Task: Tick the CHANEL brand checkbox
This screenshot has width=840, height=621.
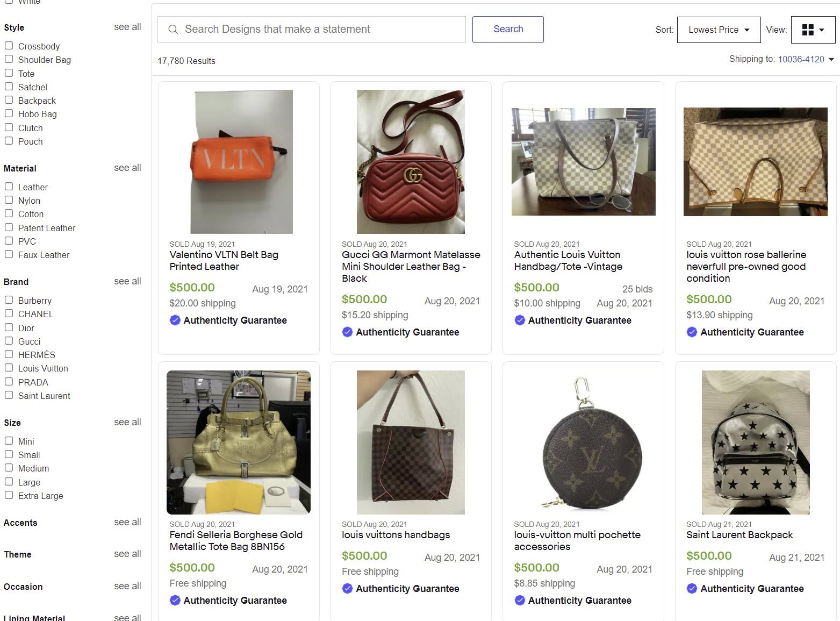Action: pyautogui.click(x=9, y=313)
